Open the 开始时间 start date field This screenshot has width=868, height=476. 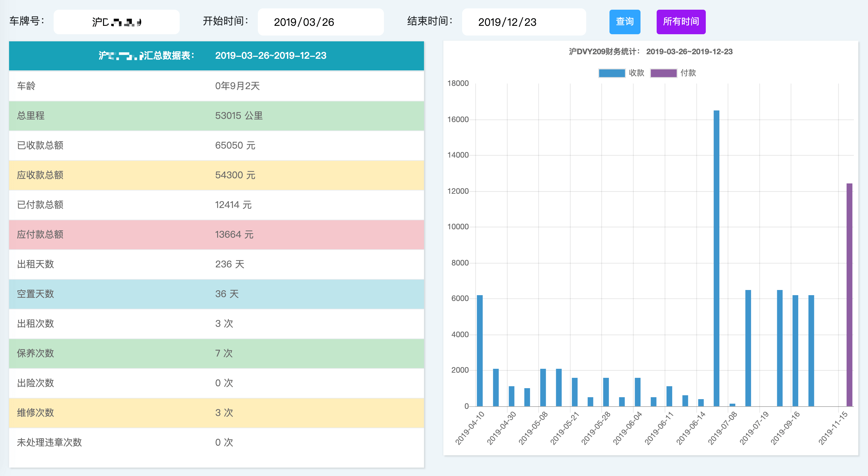tap(321, 22)
